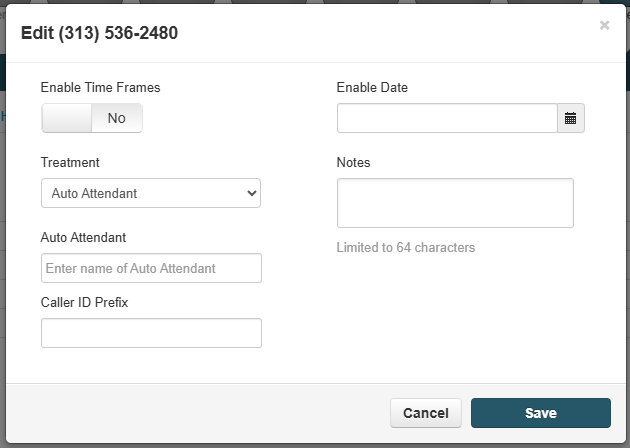This screenshot has height=448, width=630.
Task: Click the 'Enable Date' label
Action: 372,88
